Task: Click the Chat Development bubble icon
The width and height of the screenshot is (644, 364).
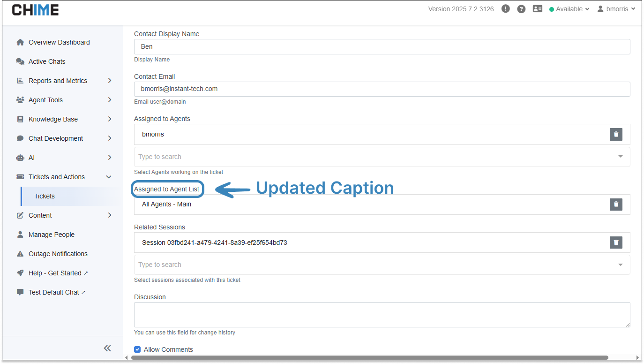Action: pos(20,138)
